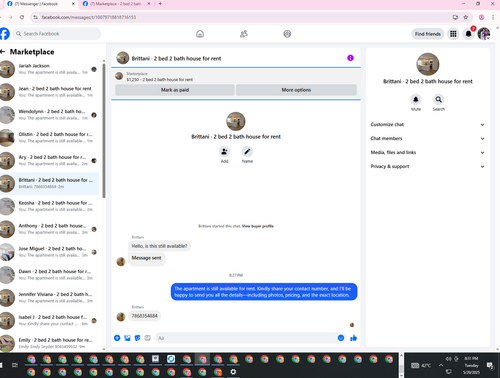This screenshot has height=378, width=500.
Task: Open more actions plus icon in composer
Action: [117, 338]
